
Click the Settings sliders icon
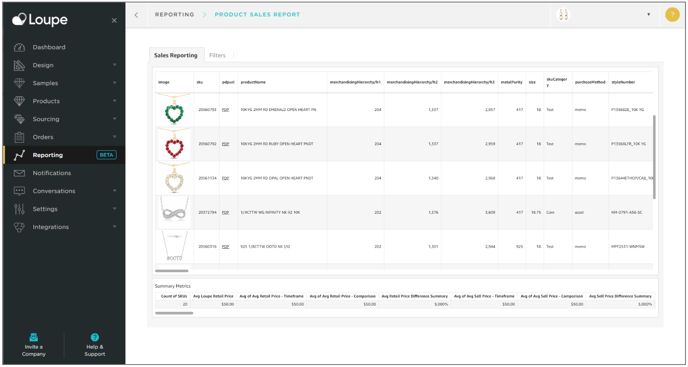pos(19,209)
